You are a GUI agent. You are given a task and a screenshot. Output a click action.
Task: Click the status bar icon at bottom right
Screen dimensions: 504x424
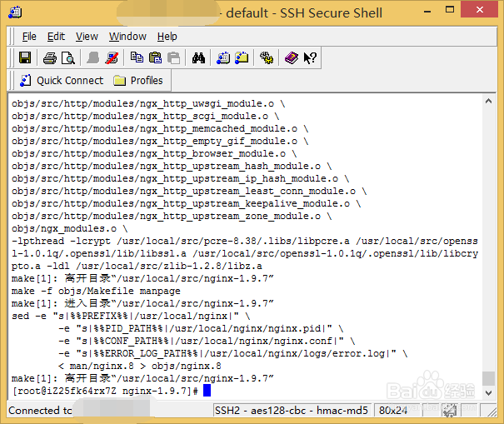pyautogui.click(x=450, y=411)
